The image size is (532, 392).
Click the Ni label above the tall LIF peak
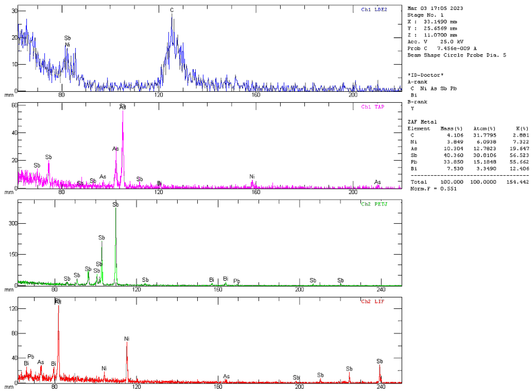click(127, 339)
